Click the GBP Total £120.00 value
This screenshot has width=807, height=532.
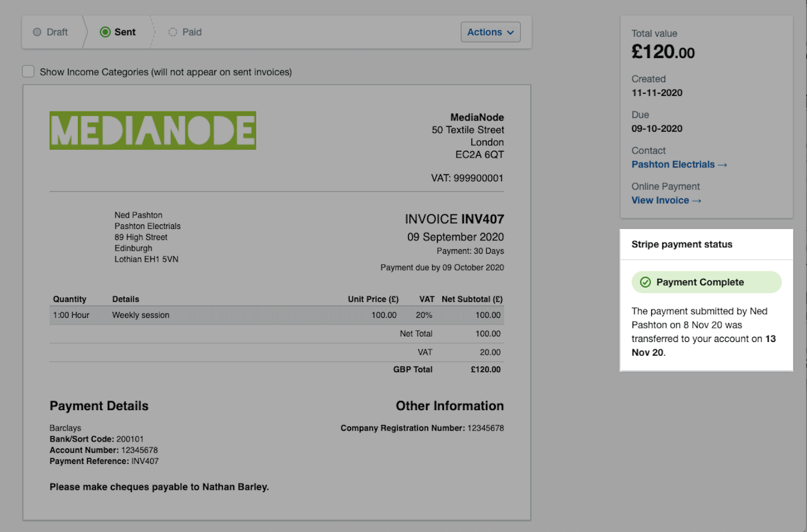click(x=486, y=370)
